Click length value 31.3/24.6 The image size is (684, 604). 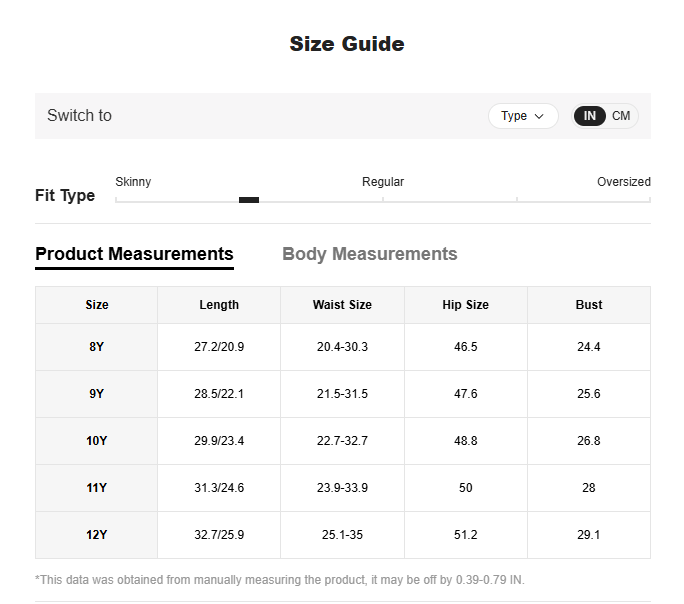coord(219,488)
